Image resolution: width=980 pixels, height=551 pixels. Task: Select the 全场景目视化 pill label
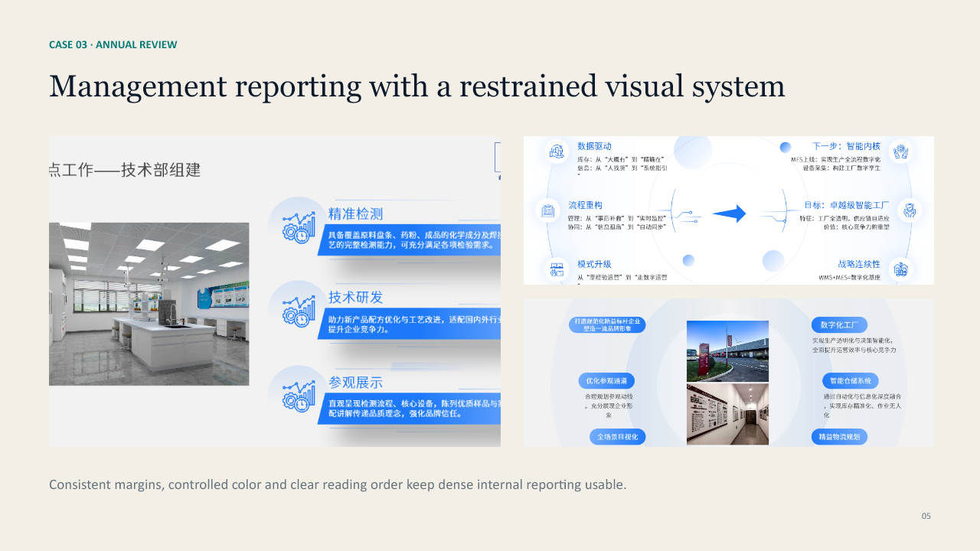tap(617, 437)
